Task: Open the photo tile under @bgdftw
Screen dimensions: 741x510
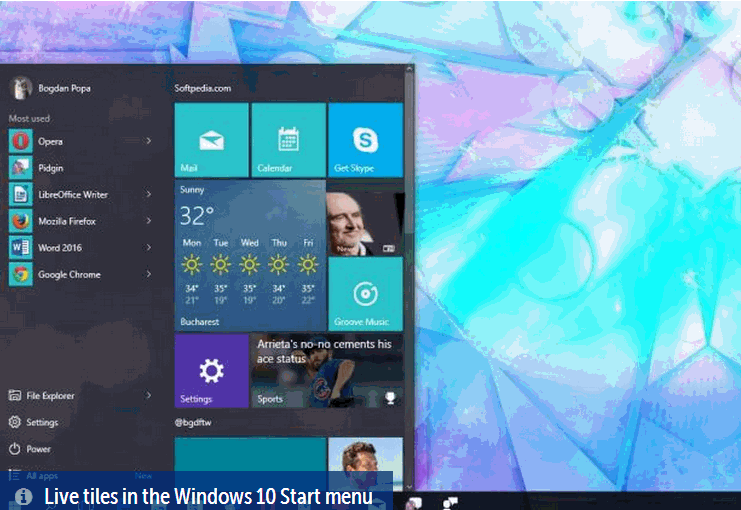Action: [365, 464]
